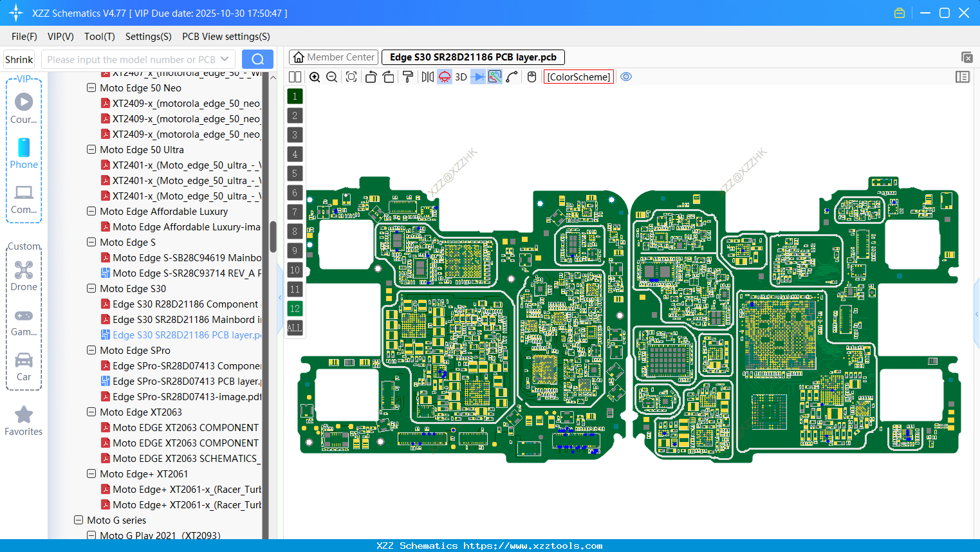Collapse the Moto Edge S30 tree node

pos(91,288)
